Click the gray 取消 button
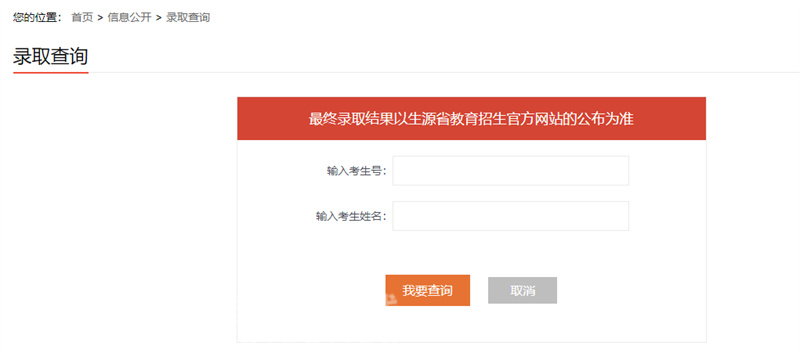 click(x=522, y=291)
